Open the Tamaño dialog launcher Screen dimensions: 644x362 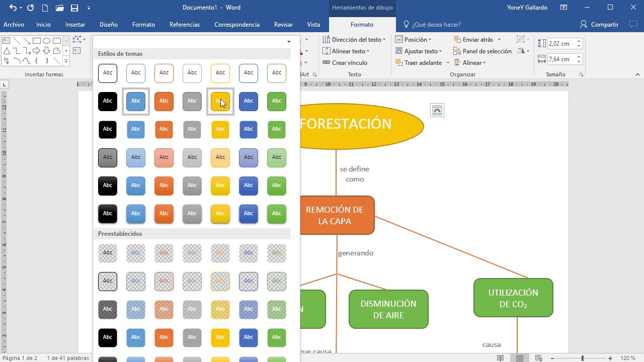tap(581, 74)
